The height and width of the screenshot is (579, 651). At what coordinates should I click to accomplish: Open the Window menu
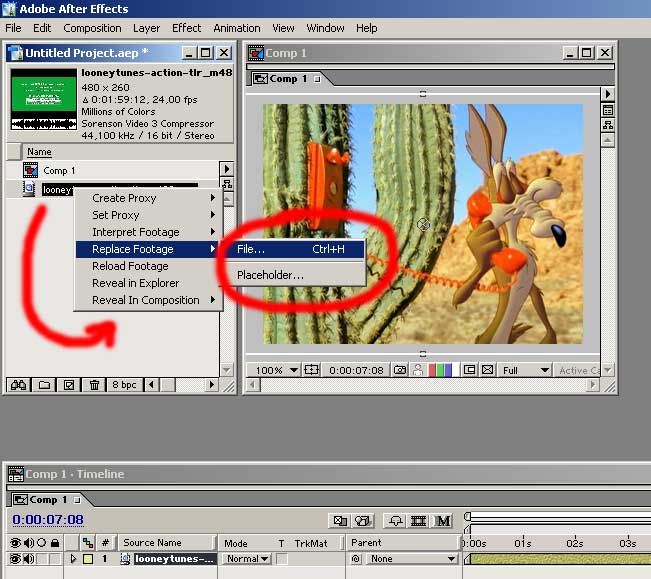(x=325, y=28)
